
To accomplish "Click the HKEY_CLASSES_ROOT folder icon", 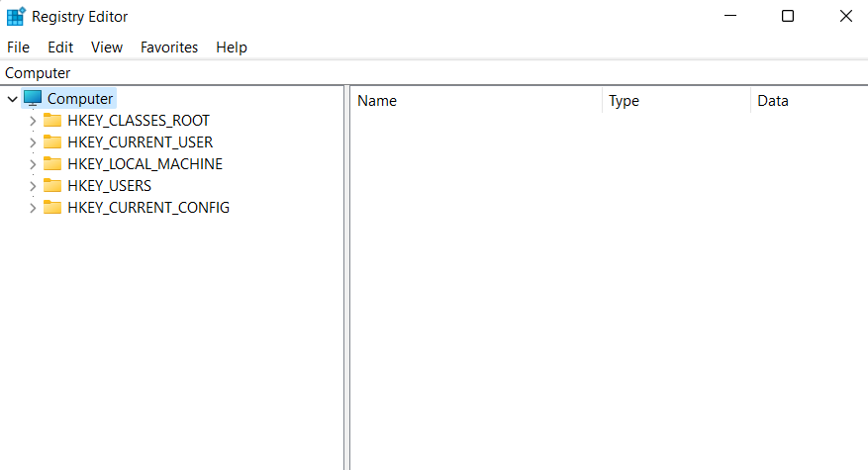I will coord(52,121).
